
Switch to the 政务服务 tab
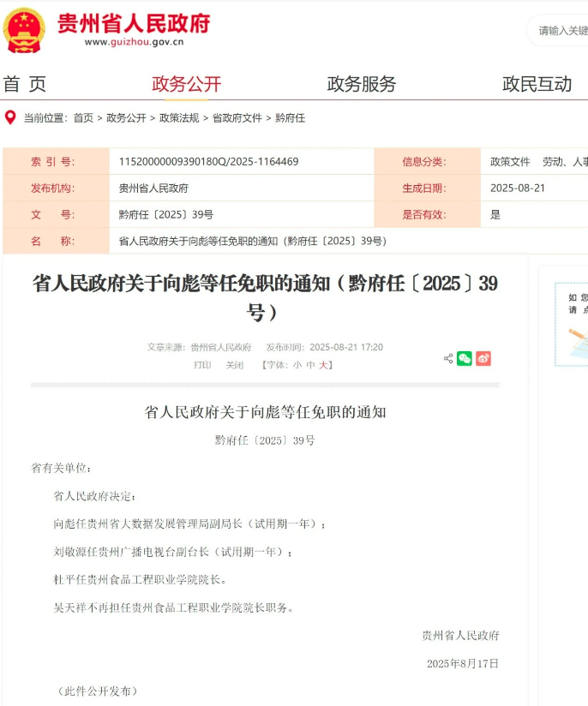362,84
